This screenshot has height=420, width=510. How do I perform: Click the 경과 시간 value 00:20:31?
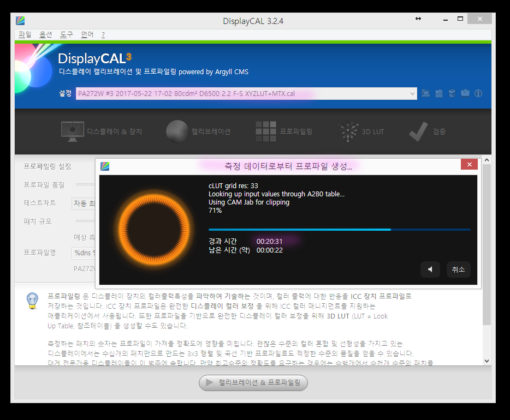click(270, 241)
